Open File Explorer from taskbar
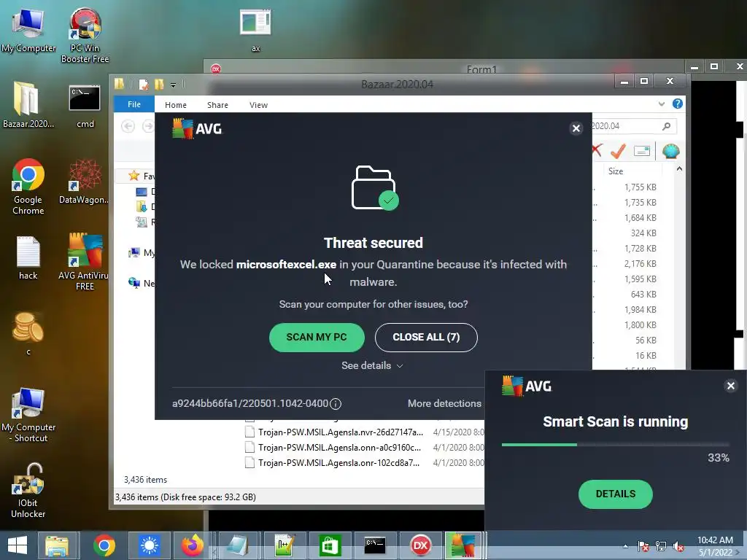 pyautogui.click(x=57, y=545)
